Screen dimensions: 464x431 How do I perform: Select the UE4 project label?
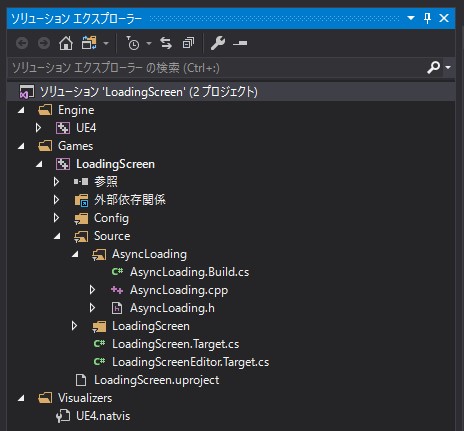[86, 128]
